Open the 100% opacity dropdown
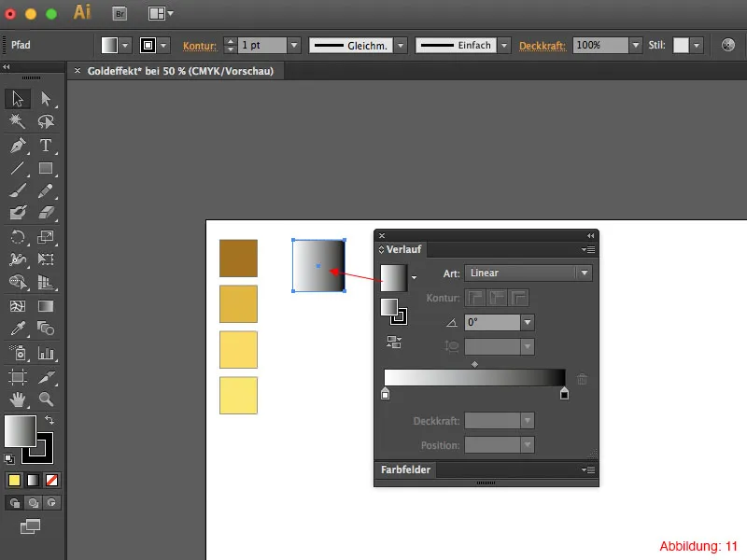 click(635, 45)
